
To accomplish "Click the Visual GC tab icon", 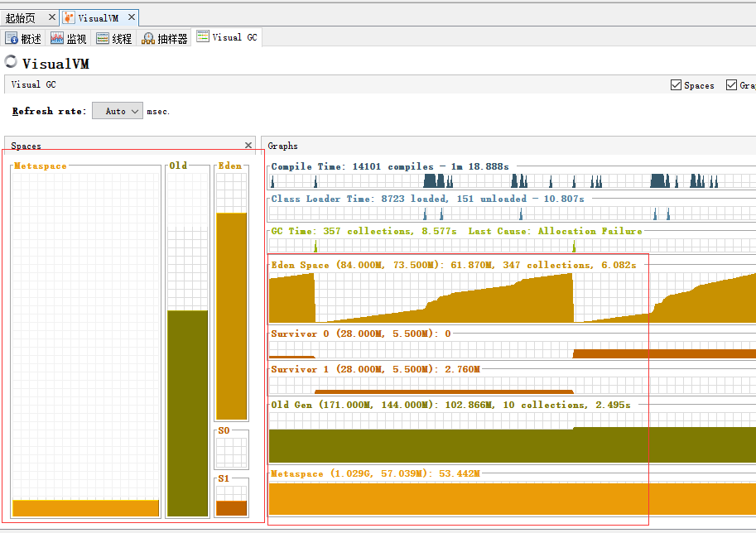I will [203, 36].
